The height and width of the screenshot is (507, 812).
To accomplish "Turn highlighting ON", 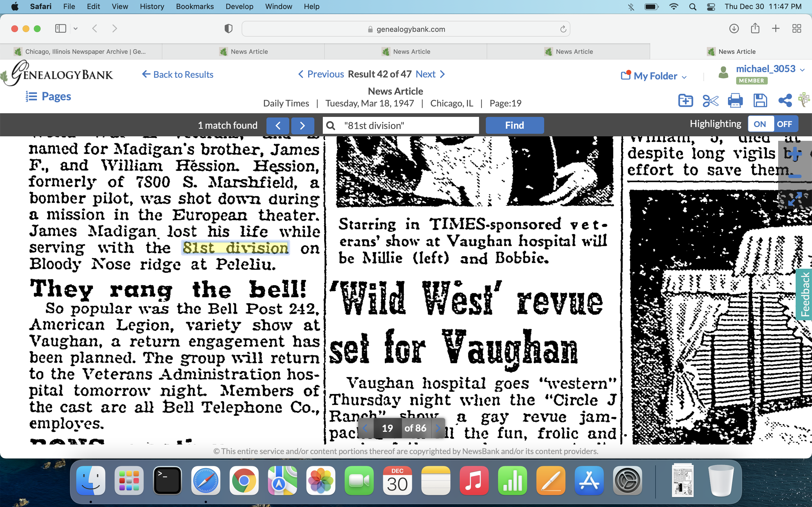I will click(x=760, y=124).
